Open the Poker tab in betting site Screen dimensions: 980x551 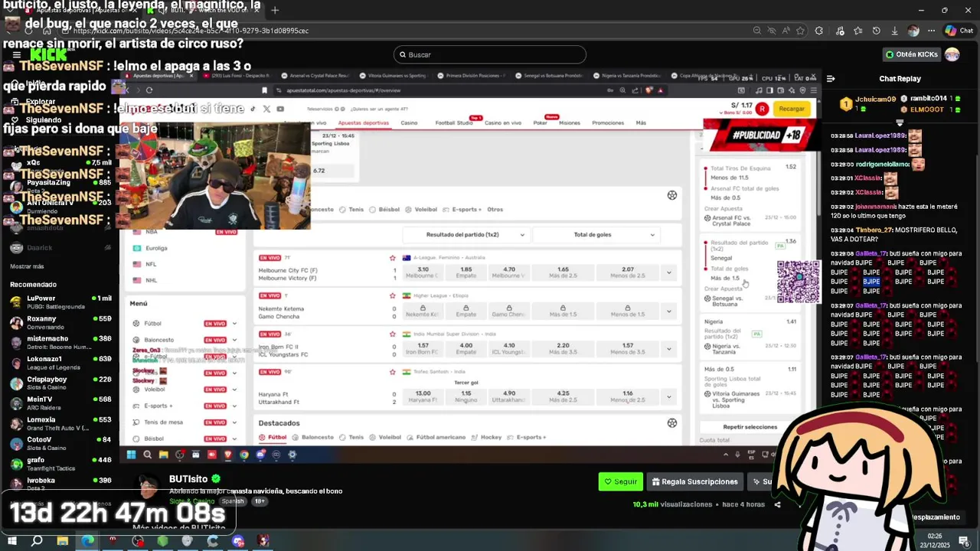pyautogui.click(x=541, y=123)
